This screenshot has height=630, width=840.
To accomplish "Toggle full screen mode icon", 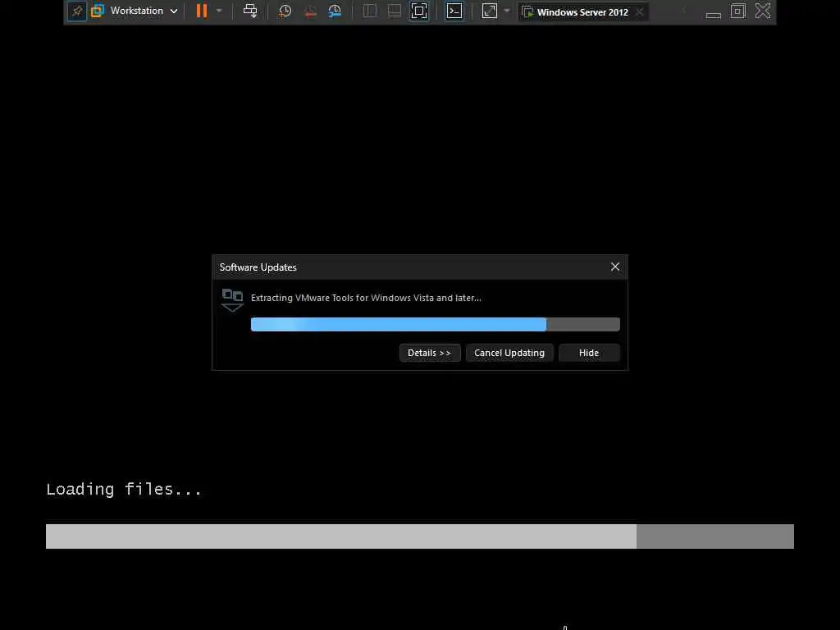I will (419, 11).
